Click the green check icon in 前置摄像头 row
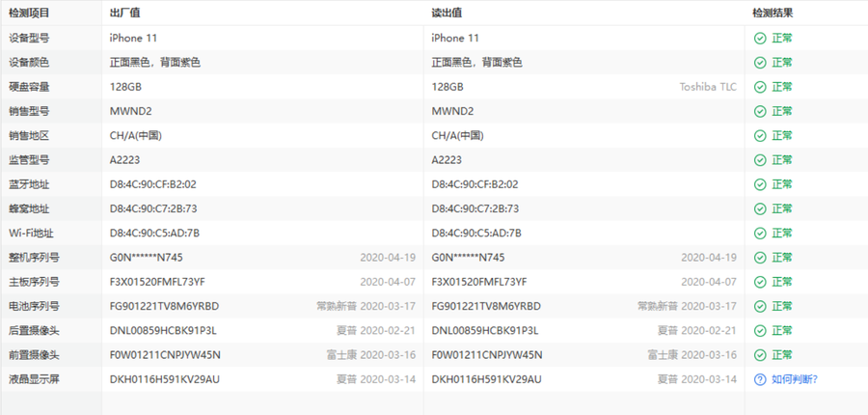 pyautogui.click(x=760, y=355)
